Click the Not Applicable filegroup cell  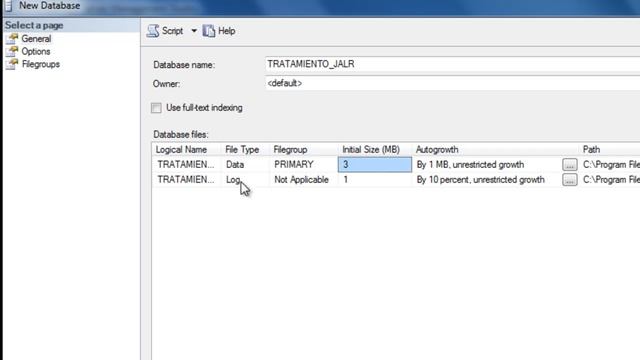tap(304, 180)
